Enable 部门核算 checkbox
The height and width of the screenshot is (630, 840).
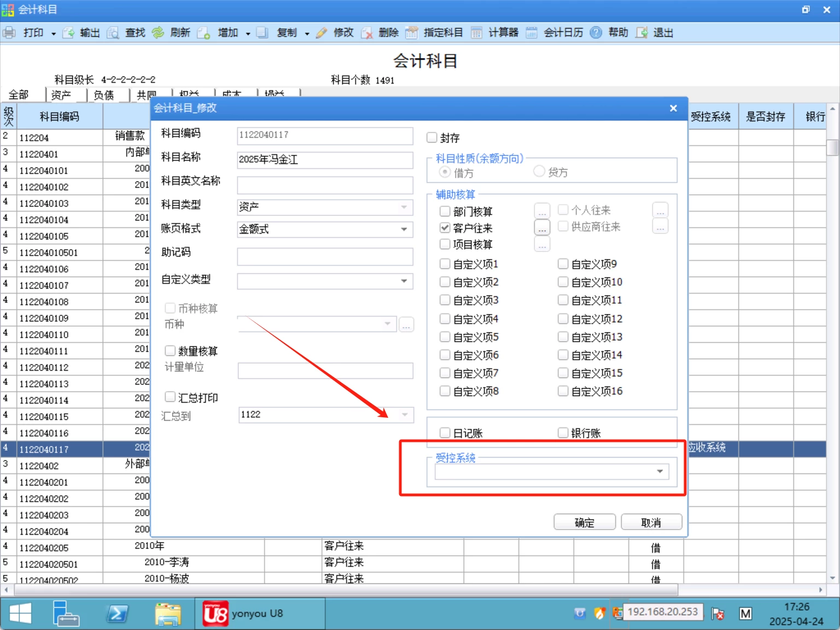pos(445,211)
